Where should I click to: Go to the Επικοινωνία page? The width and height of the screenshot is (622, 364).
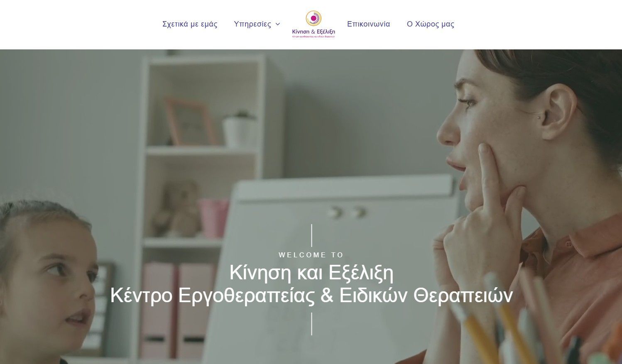(x=369, y=24)
